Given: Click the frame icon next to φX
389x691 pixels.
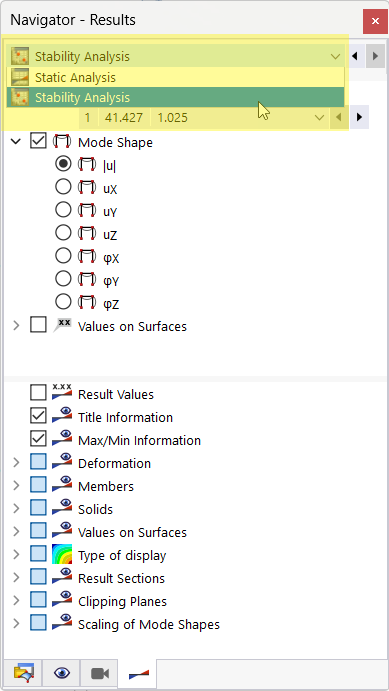Looking at the screenshot, I should pyautogui.click(x=86, y=256).
